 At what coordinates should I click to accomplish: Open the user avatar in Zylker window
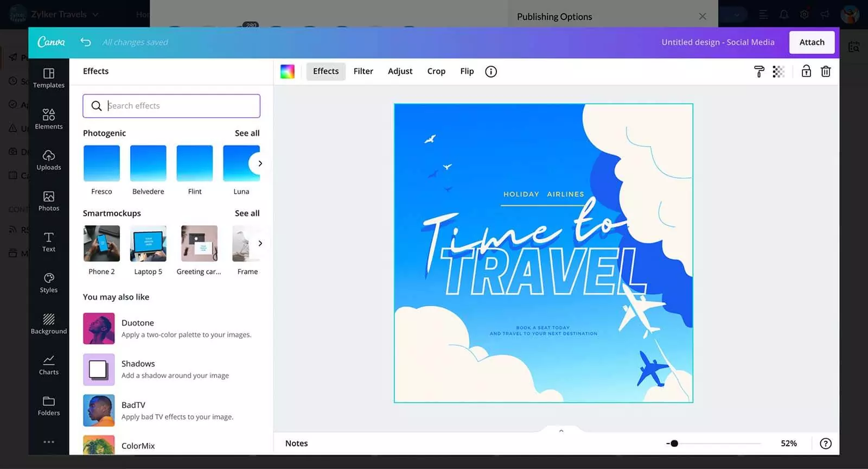click(850, 15)
